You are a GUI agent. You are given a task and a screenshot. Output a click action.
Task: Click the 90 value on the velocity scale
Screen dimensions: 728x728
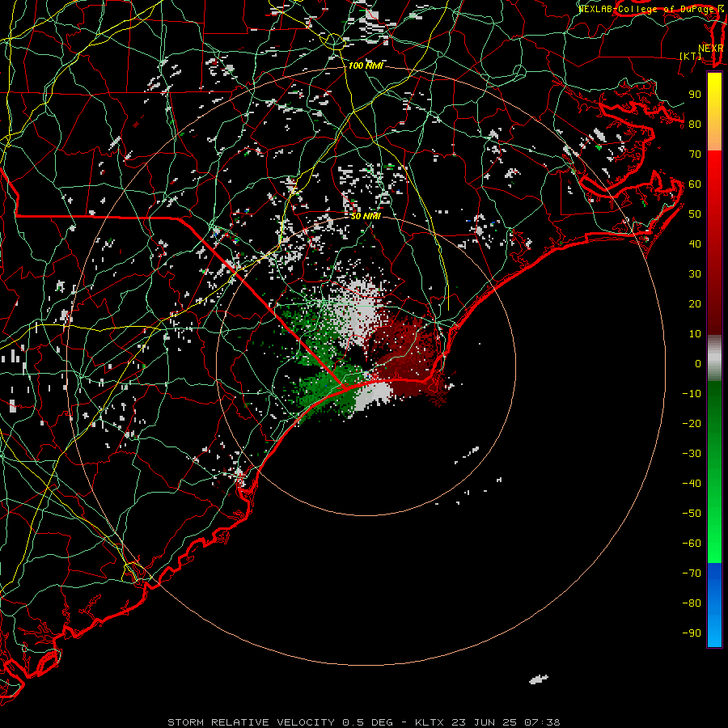(695, 95)
